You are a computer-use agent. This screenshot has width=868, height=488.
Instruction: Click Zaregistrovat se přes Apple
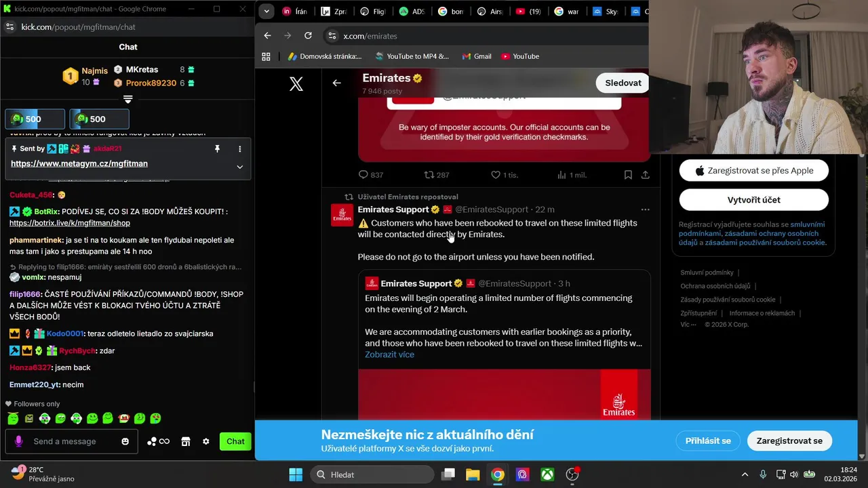point(753,171)
